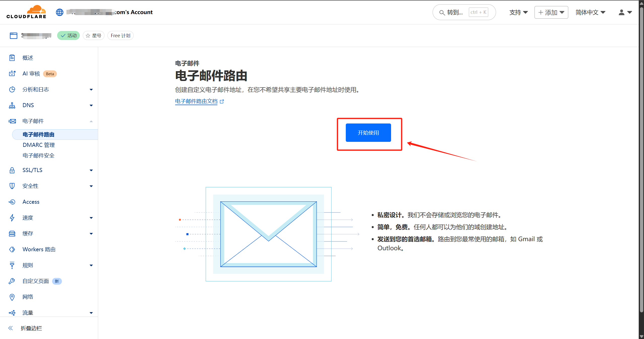Click the Cloudflare logo
The image size is (644, 339).
point(26,12)
